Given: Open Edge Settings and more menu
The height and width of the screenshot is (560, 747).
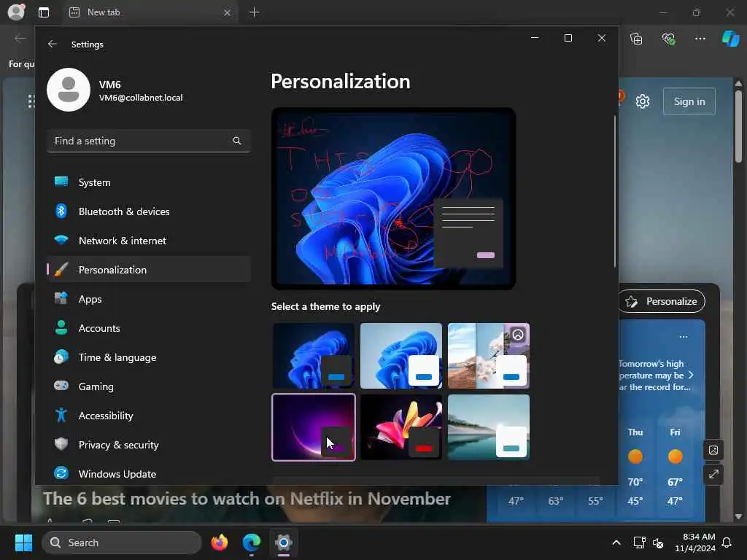Looking at the screenshot, I should (x=700, y=39).
